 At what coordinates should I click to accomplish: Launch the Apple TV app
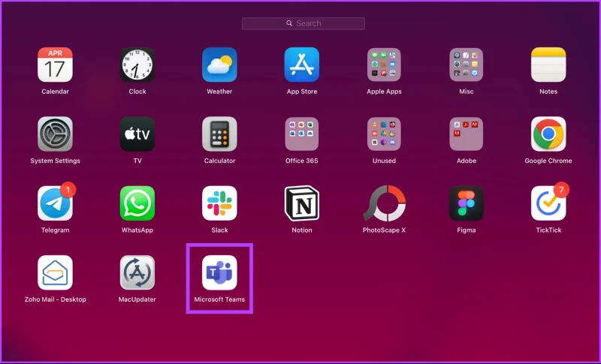(137, 134)
